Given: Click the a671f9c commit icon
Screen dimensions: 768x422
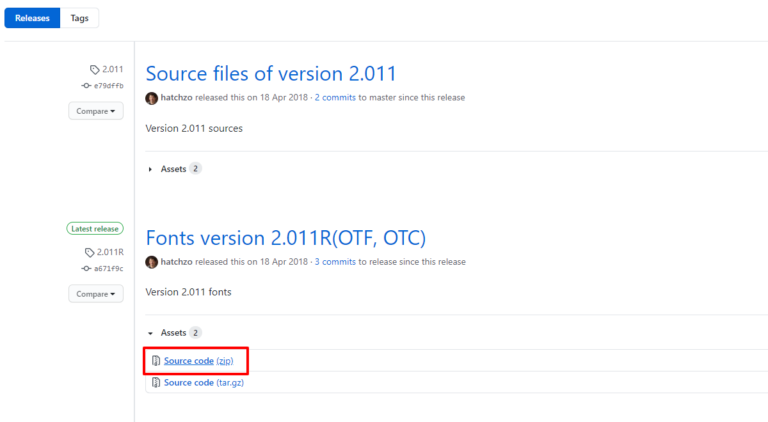Looking at the screenshot, I should click(x=86, y=268).
